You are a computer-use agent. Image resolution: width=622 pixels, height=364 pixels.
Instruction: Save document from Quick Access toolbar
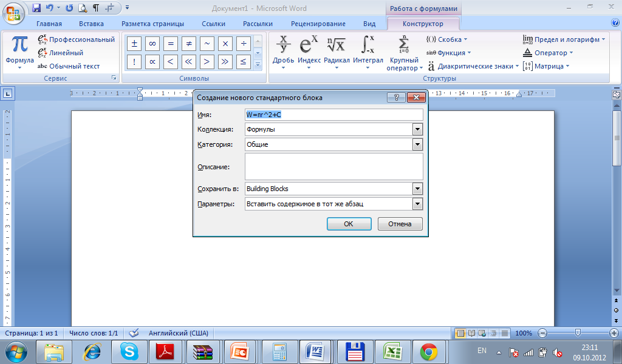pos(36,7)
